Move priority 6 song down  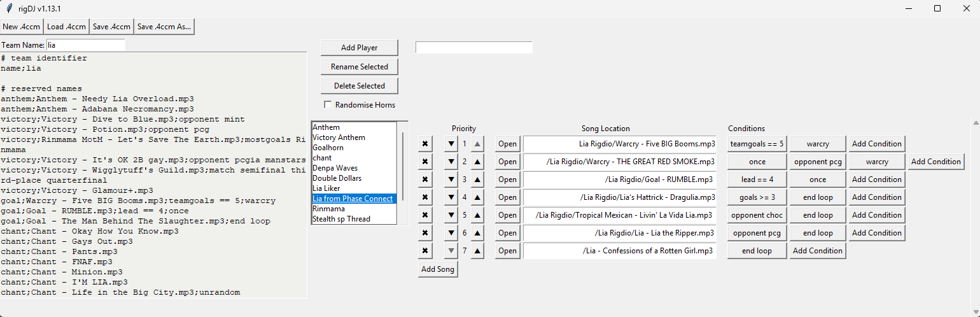(x=451, y=233)
